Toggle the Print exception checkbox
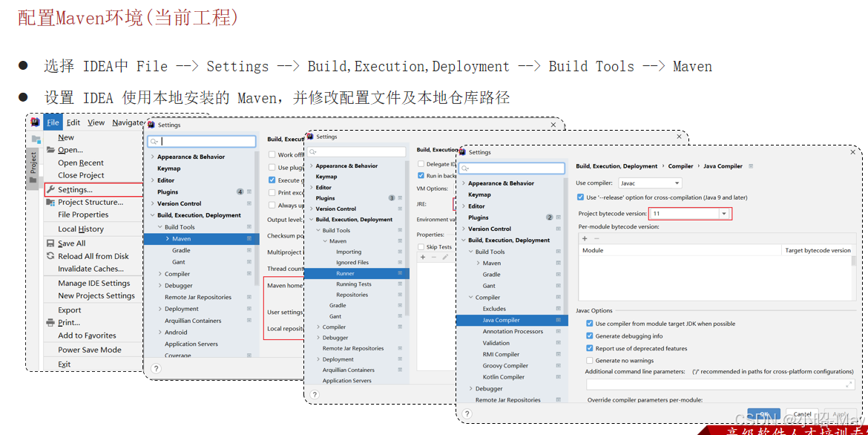 pyautogui.click(x=272, y=192)
